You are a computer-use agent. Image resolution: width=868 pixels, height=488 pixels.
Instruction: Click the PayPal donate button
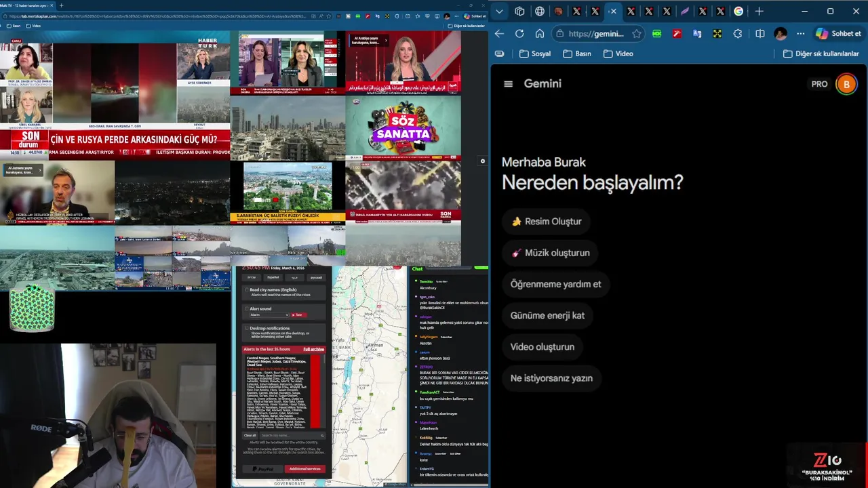click(262, 469)
